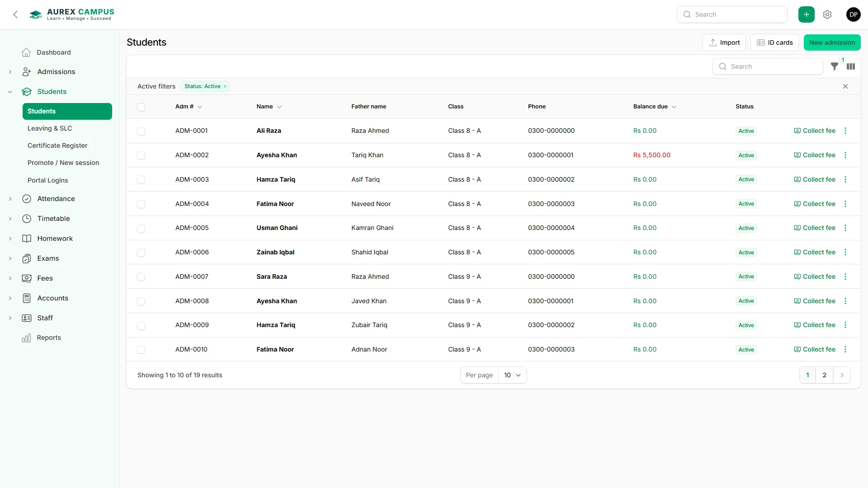Sort by the Balance due column
This screenshot has height=488, width=868.
click(x=655, y=107)
